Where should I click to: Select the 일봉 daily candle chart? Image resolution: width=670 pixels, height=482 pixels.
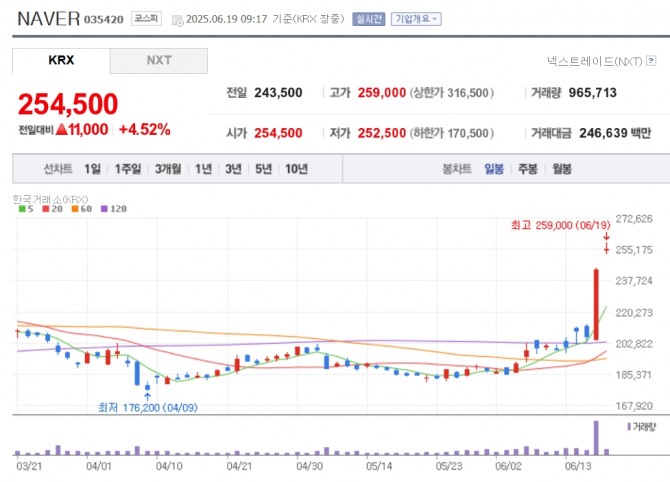pyautogui.click(x=494, y=169)
